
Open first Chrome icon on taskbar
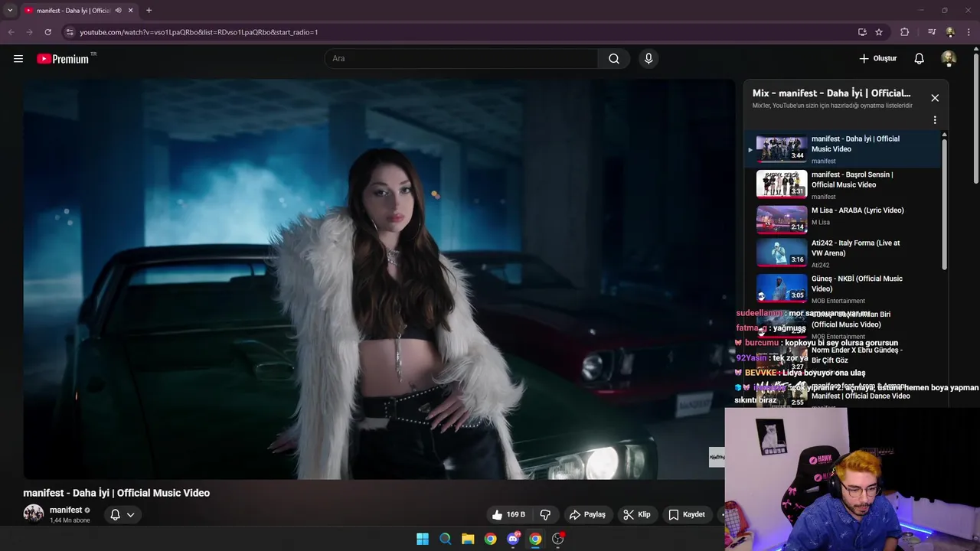(490, 539)
